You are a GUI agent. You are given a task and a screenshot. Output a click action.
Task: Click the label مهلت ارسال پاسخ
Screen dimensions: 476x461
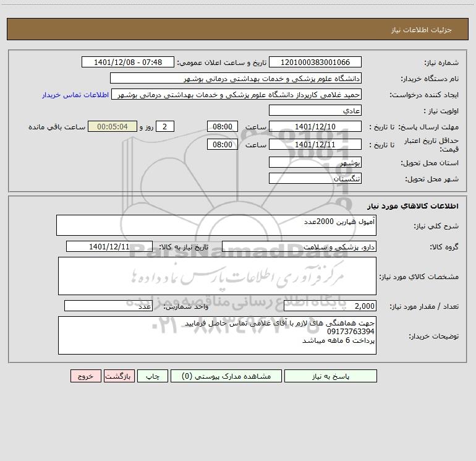pyautogui.click(x=428, y=127)
